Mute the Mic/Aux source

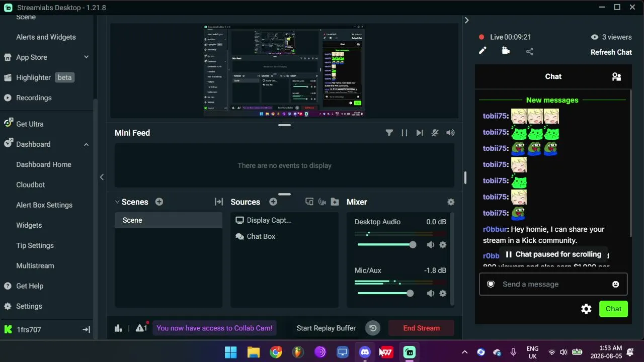(430, 293)
